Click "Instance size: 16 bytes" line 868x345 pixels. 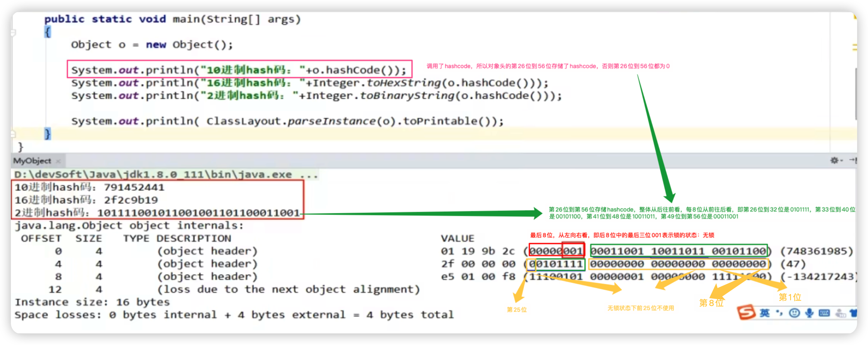point(92,302)
